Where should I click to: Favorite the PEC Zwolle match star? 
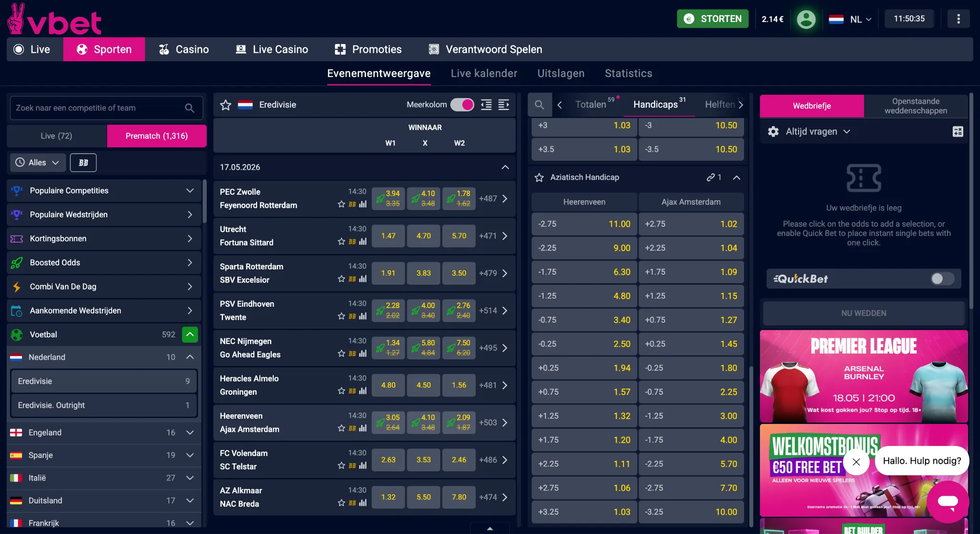[341, 204]
